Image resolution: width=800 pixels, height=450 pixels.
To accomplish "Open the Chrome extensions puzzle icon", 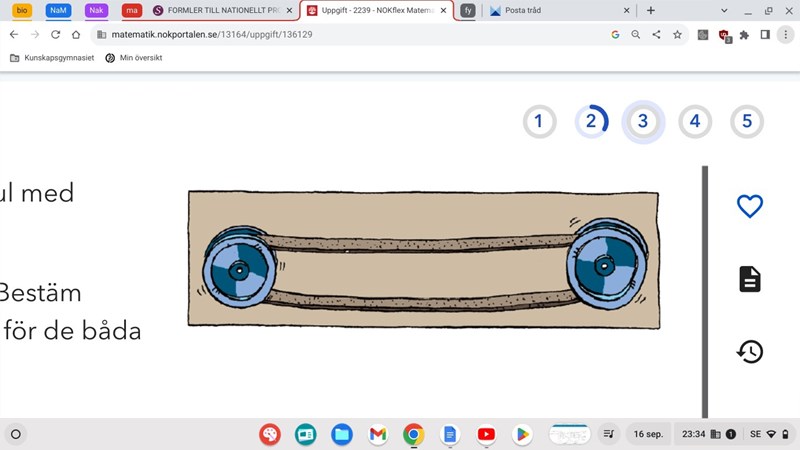I will (x=744, y=34).
